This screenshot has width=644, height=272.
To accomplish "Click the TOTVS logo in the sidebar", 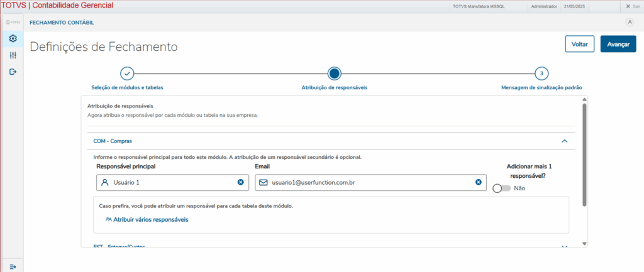I will [x=13, y=22].
